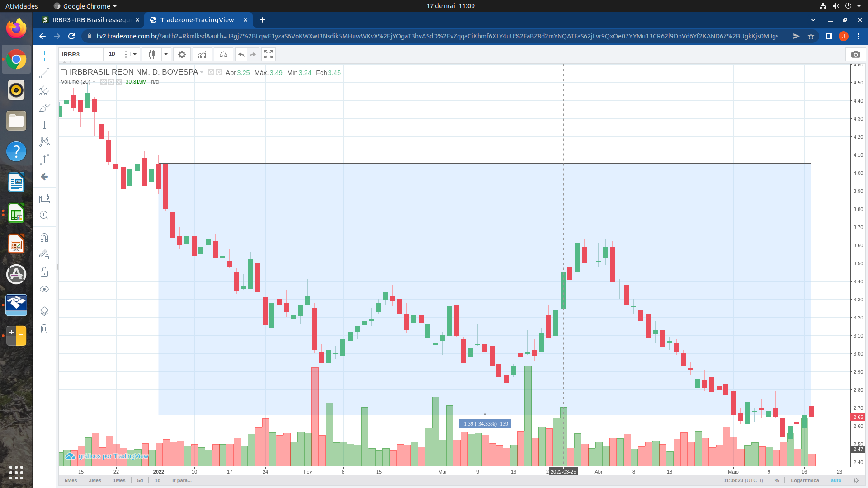Open the object tree layers icon

point(44,311)
